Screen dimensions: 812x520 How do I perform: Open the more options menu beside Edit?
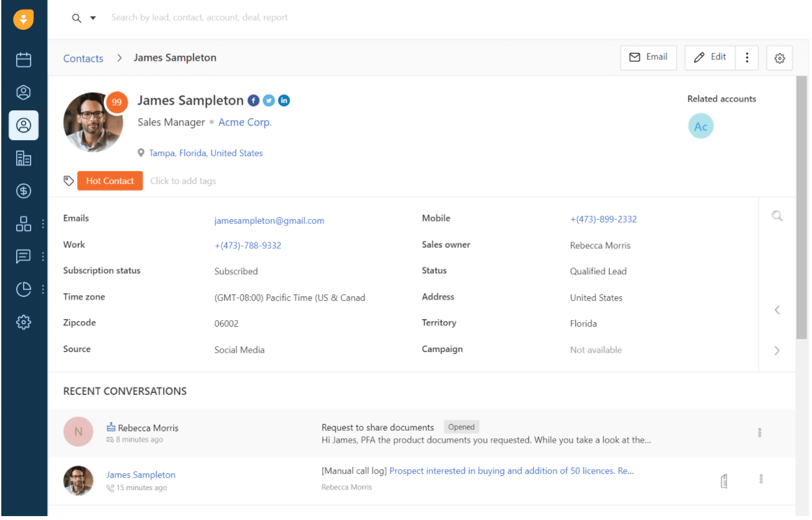coord(747,58)
